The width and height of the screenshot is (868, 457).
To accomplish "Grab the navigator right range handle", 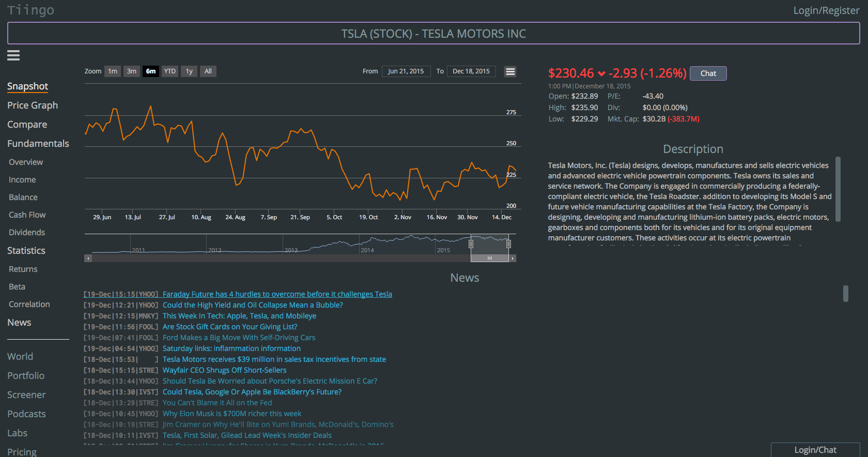I will pyautogui.click(x=508, y=244).
